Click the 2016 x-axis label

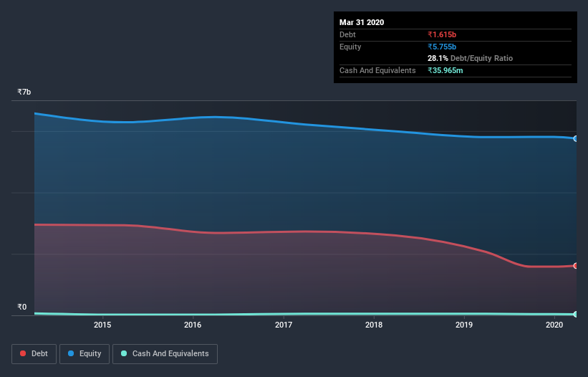(x=193, y=325)
